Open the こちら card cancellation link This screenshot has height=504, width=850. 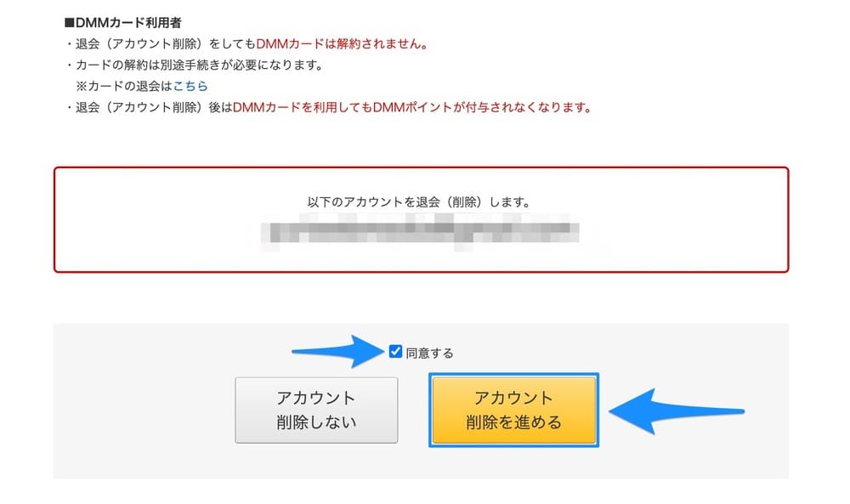[190, 86]
